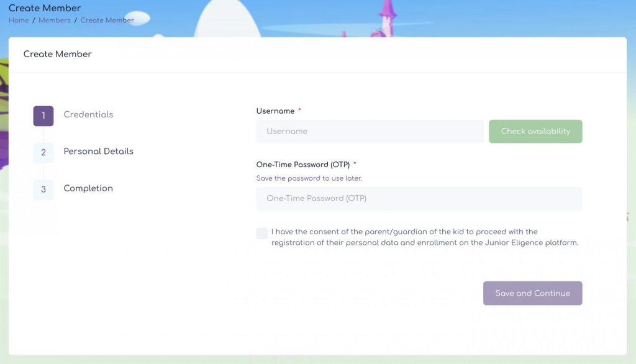Open the Home breadcrumb link
The width and height of the screenshot is (636, 364).
(x=19, y=20)
